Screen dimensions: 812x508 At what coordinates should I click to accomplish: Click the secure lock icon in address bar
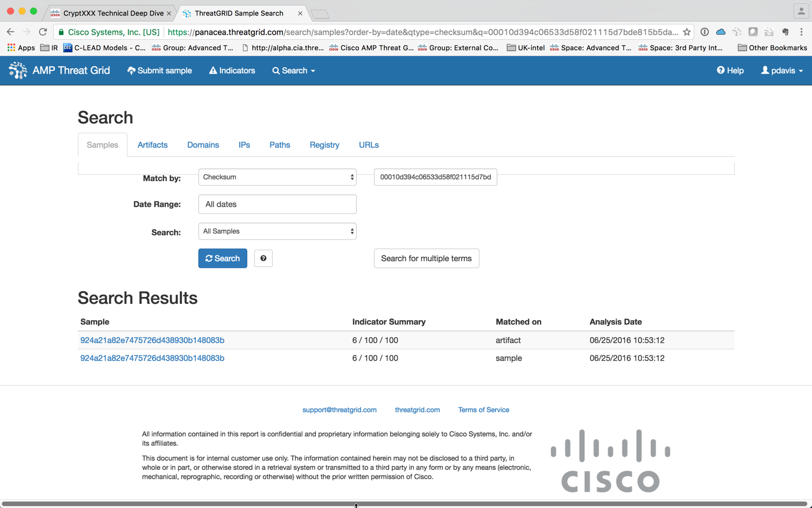click(61, 32)
